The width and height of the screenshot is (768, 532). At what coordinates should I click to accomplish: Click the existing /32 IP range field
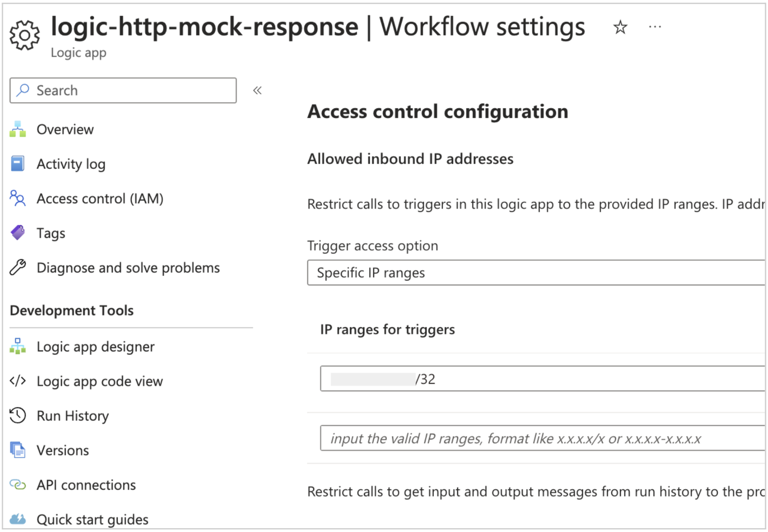click(x=542, y=379)
